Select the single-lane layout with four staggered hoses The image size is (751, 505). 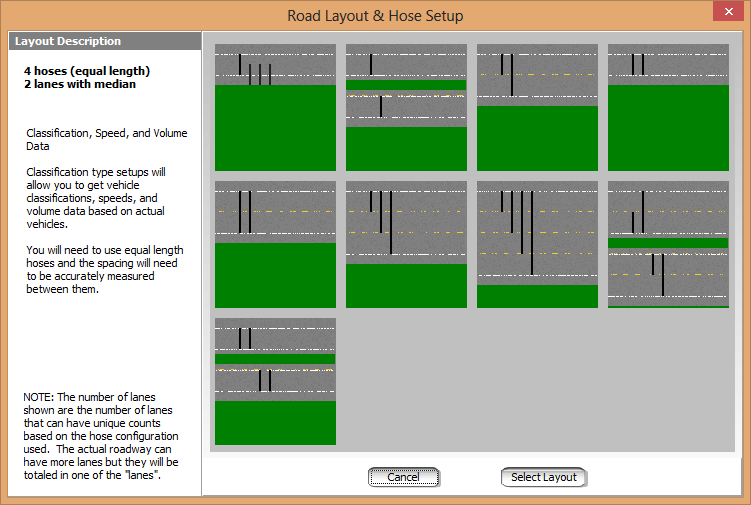(275, 107)
